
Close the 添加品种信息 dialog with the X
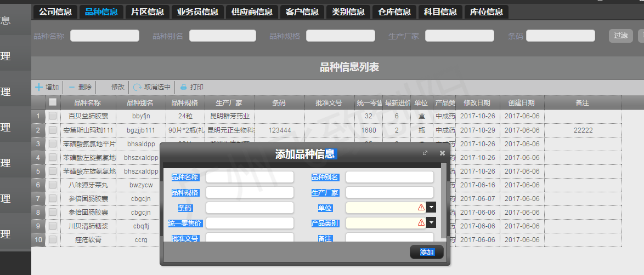pyautogui.click(x=442, y=153)
